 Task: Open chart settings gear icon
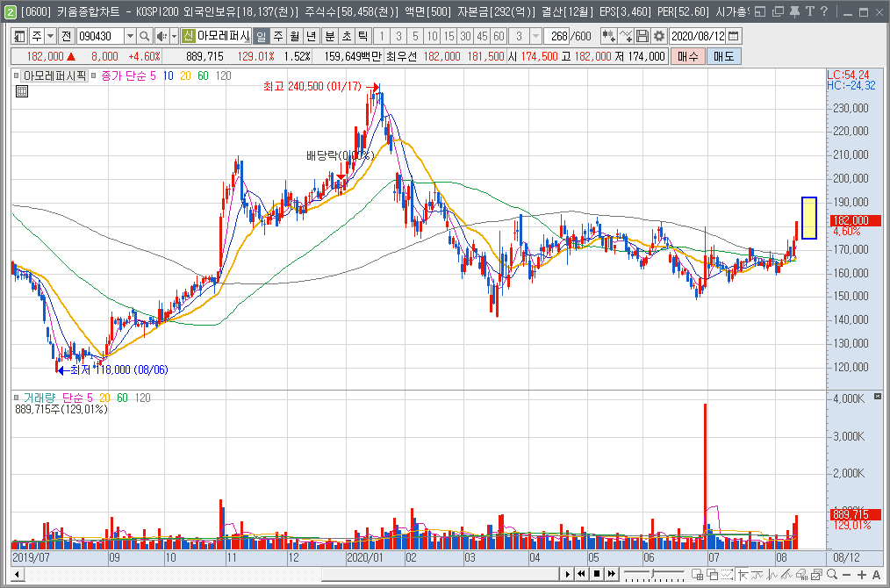[659, 36]
